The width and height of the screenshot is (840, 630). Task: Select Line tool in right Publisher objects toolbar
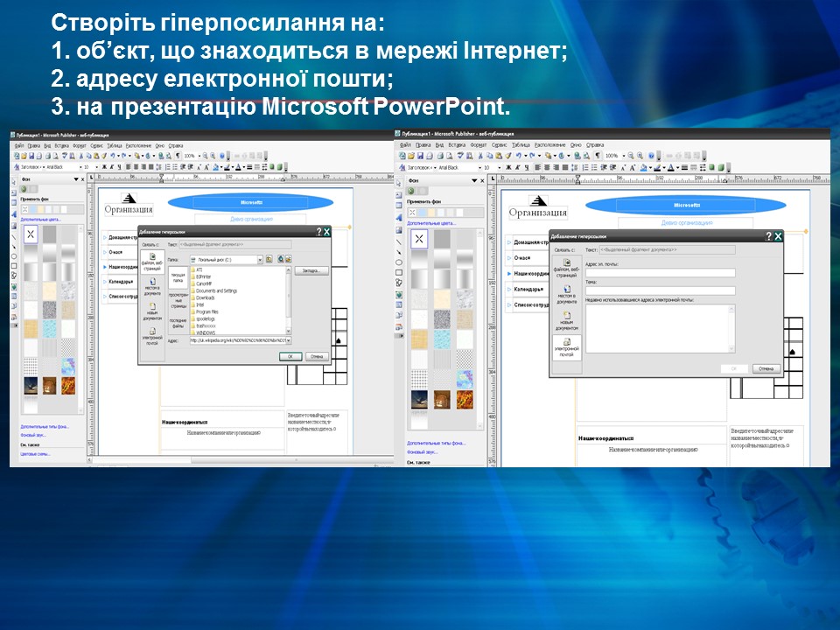(x=399, y=242)
